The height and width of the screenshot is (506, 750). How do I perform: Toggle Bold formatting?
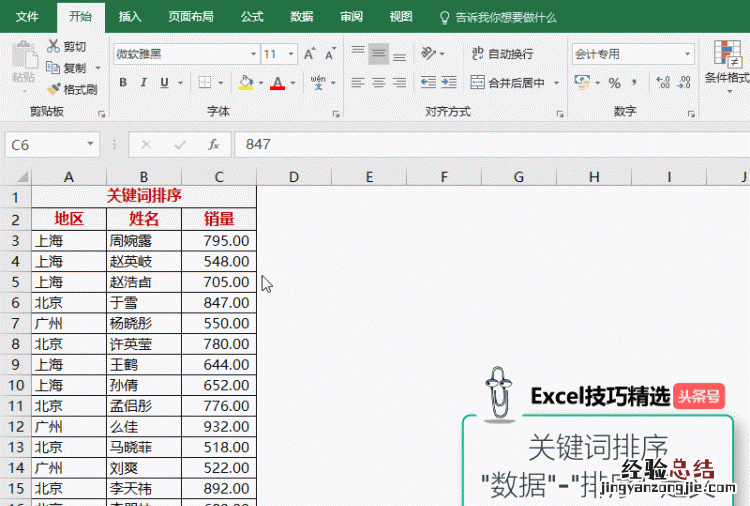tap(124, 83)
